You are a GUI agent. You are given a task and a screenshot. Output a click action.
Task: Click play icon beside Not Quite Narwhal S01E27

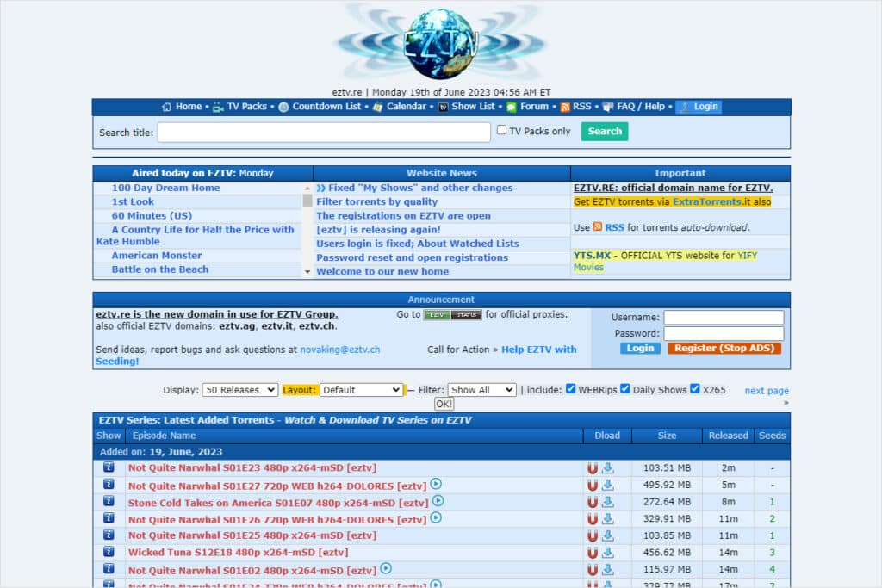436,485
